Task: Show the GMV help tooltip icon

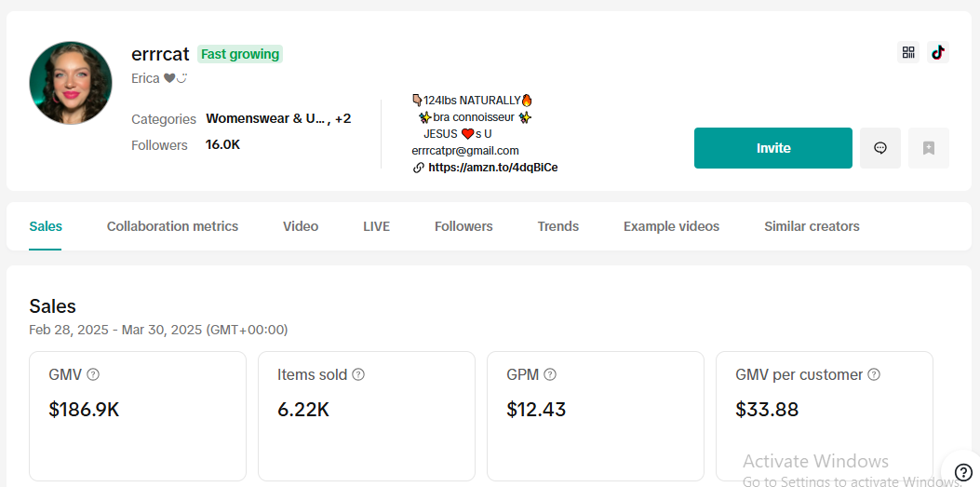Action: click(x=93, y=374)
